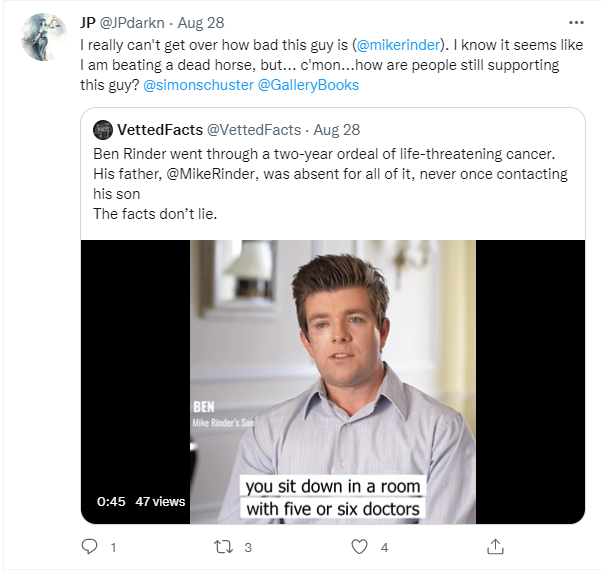This screenshot has height=575, width=601.
Task: Click the VettedFacts display name
Action: (x=158, y=129)
